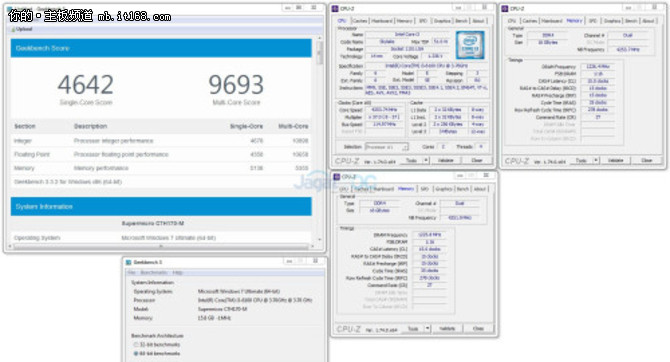Switch to Bench tab in lower CPU-Z Memory window
The image size is (670, 362).
pyautogui.click(x=463, y=189)
